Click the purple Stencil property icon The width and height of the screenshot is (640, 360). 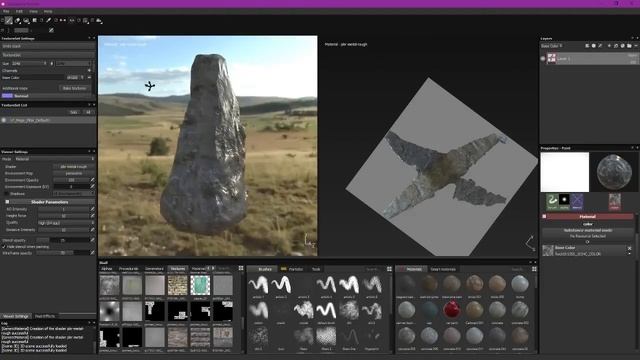point(577,202)
